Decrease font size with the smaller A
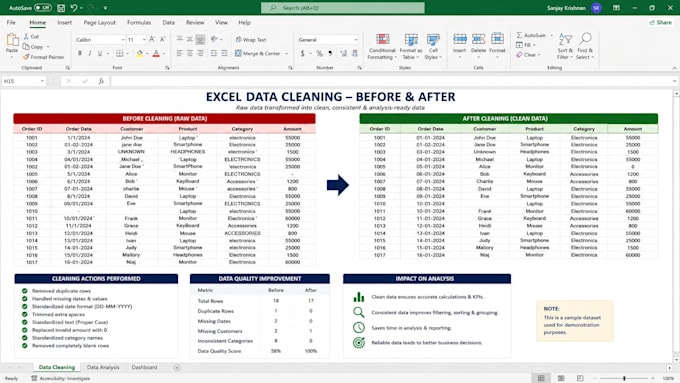The height and width of the screenshot is (383, 680). [163, 39]
